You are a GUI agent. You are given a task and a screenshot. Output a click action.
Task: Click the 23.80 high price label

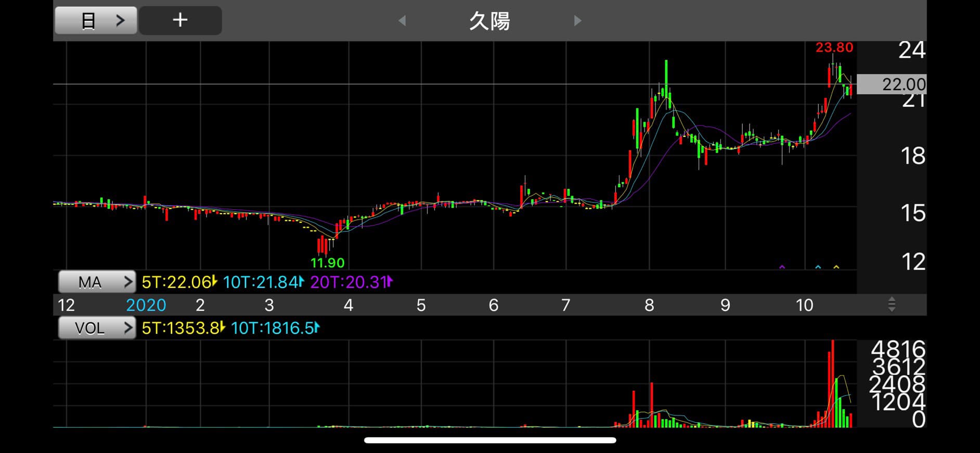coord(834,47)
